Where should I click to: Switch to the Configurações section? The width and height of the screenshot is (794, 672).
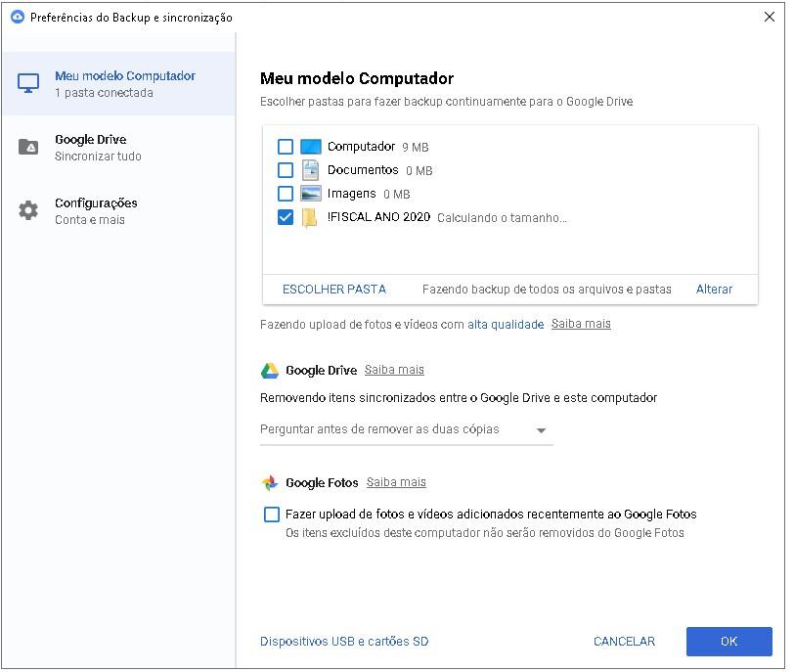click(x=119, y=210)
